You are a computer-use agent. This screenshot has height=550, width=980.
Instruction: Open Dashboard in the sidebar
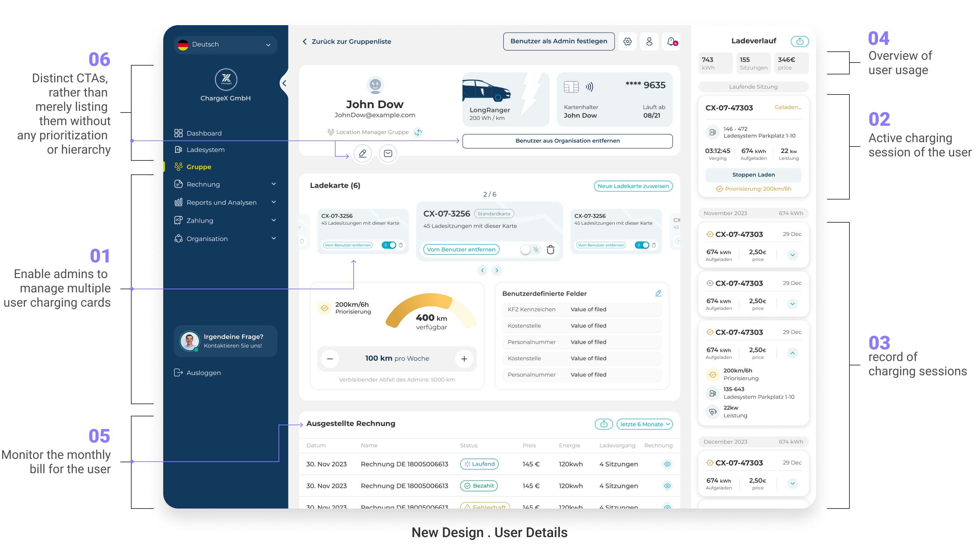[x=204, y=133]
